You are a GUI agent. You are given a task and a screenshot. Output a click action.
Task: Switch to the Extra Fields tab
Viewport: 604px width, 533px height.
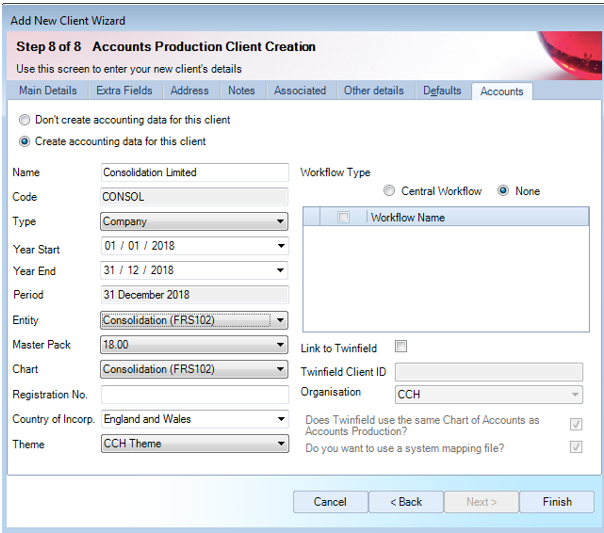(x=124, y=91)
